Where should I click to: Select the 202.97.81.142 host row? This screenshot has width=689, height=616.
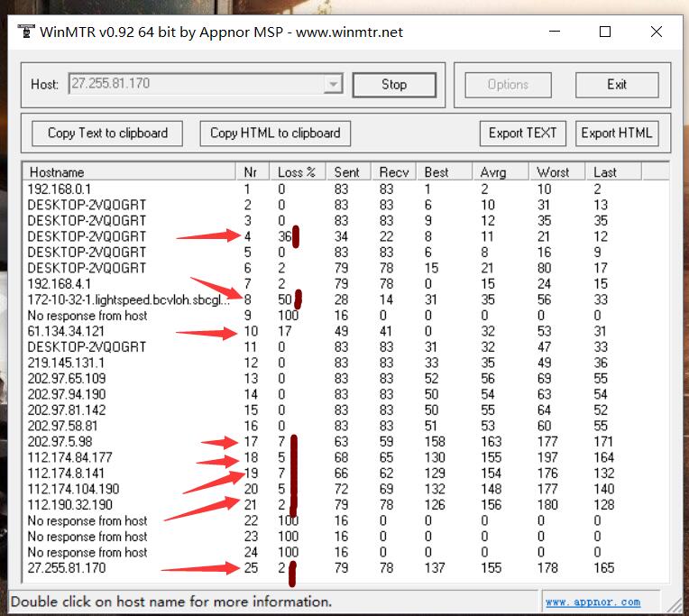[x=345, y=410]
